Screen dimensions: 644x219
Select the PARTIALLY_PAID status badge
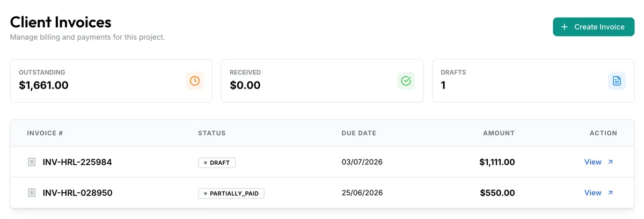click(231, 193)
